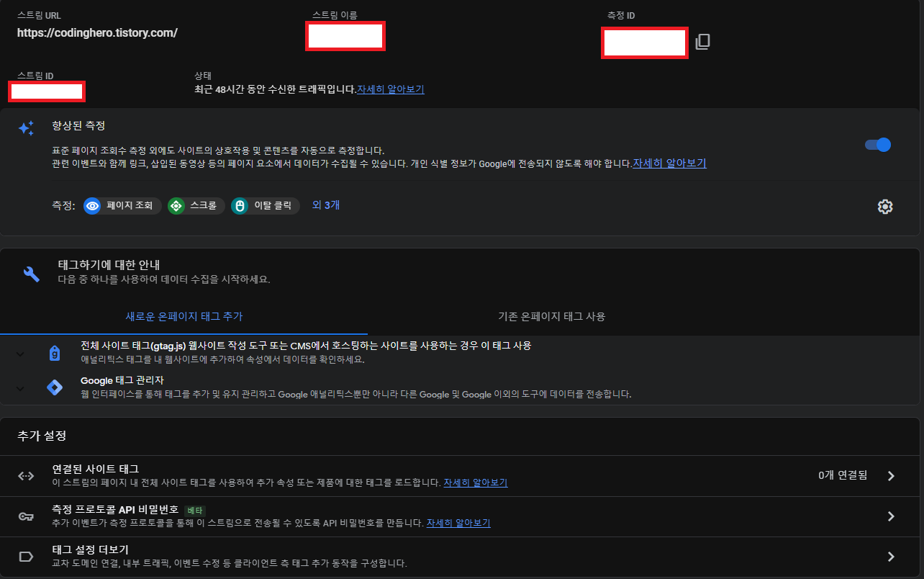Click the gtag.js yellow tag icon
Image resolution: width=924 pixels, height=579 pixels.
pyautogui.click(x=54, y=353)
